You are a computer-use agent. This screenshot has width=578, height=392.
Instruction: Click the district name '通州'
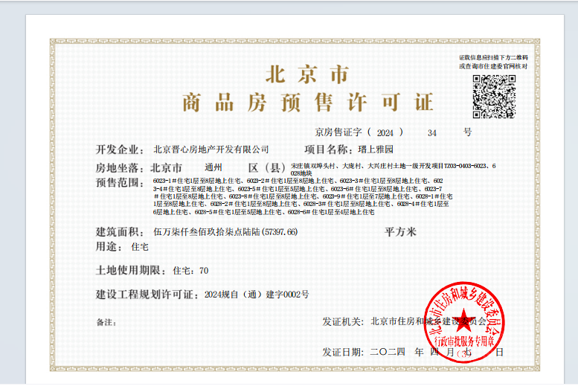[x=213, y=168]
